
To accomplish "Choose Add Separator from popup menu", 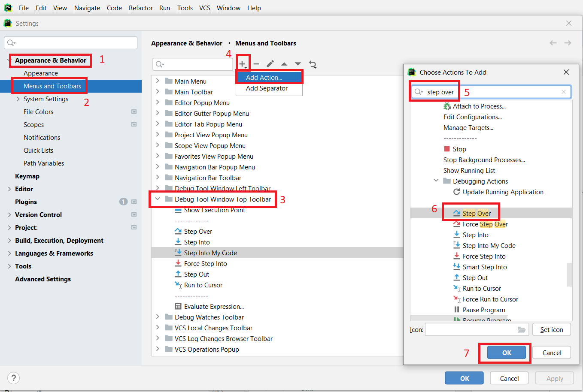I will (269, 88).
